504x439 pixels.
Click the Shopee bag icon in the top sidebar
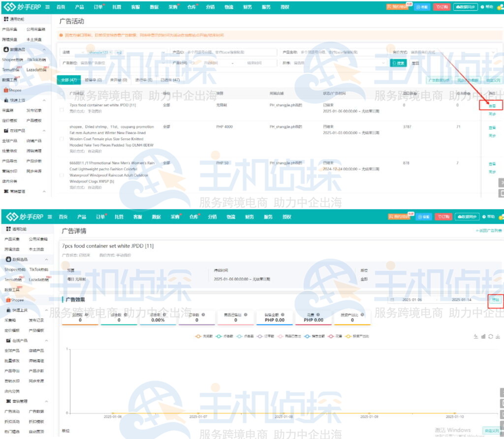(x=5, y=90)
